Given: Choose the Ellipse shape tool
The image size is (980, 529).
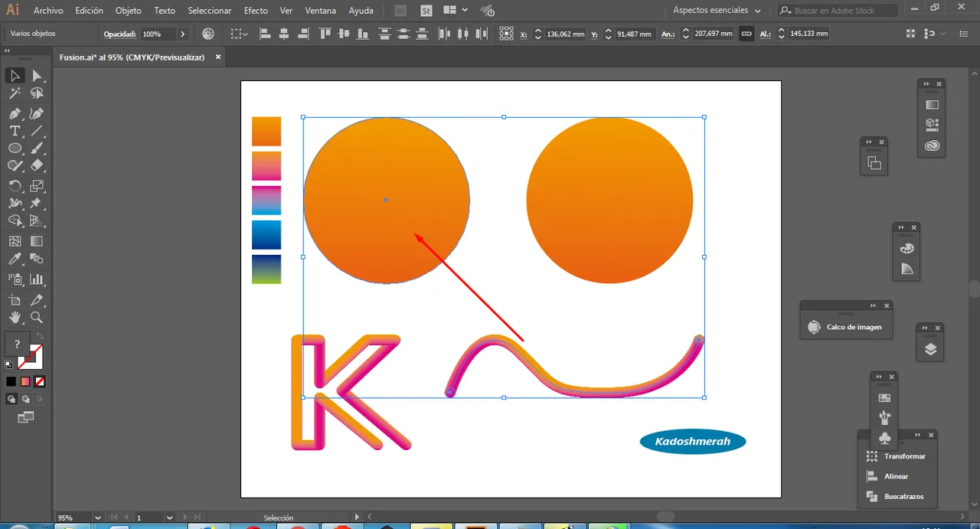Looking at the screenshot, I should (x=15, y=149).
